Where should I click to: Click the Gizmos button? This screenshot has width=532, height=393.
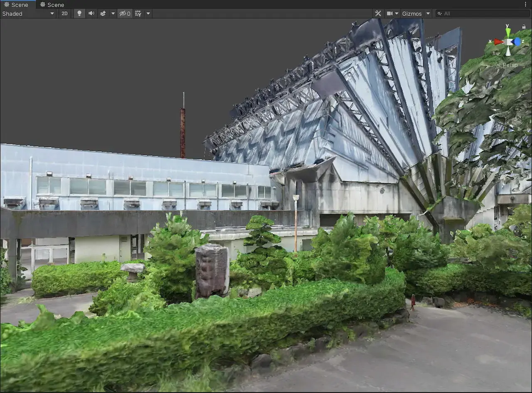point(411,13)
